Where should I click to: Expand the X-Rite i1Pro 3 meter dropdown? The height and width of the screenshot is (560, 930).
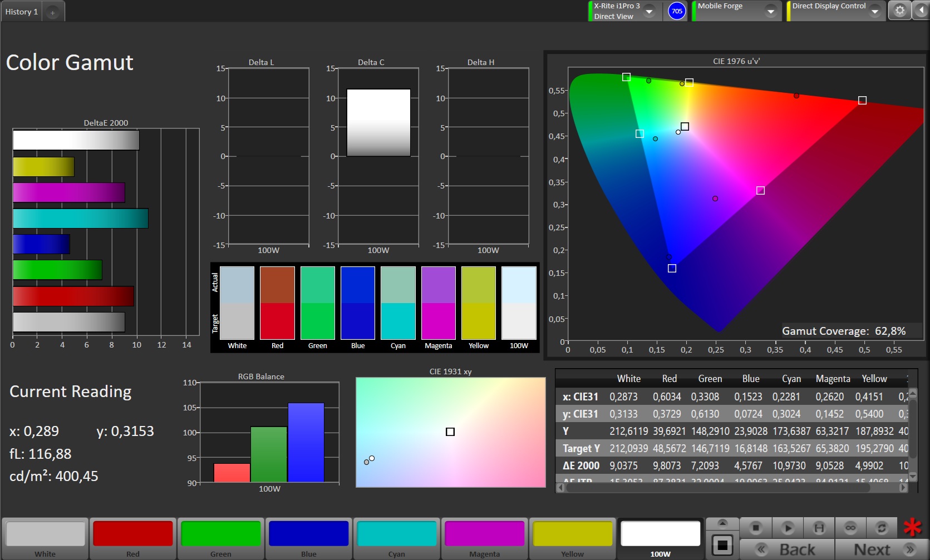tap(649, 11)
